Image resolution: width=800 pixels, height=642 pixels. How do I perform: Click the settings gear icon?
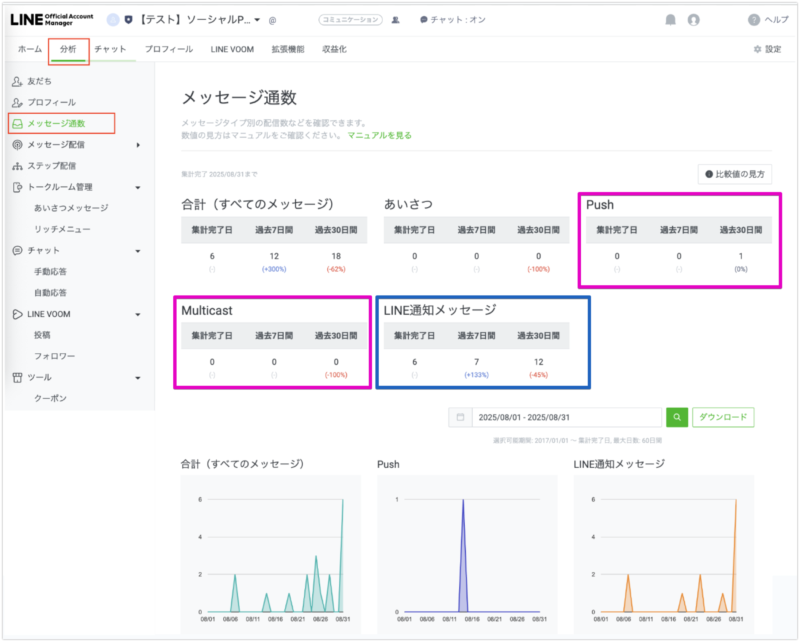coord(757,49)
